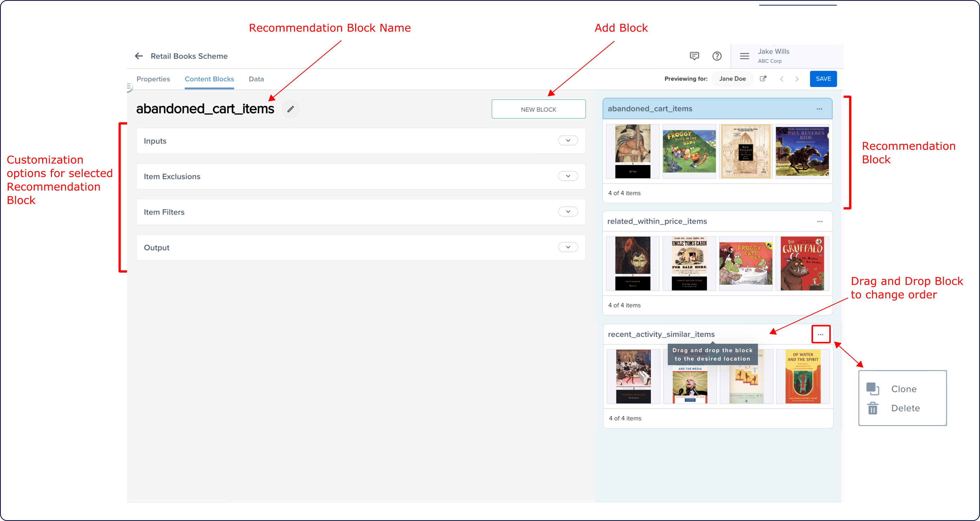Switch to the Data tab
The width and height of the screenshot is (980, 521).
[x=256, y=79]
